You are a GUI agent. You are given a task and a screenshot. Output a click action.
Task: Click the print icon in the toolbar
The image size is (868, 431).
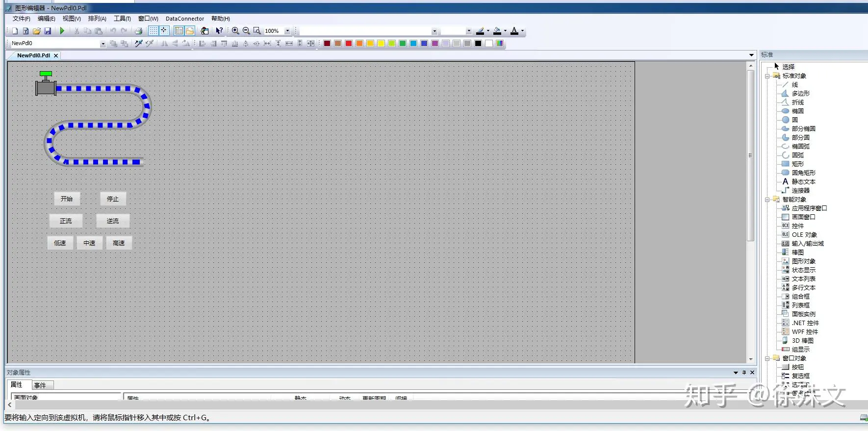click(x=139, y=31)
